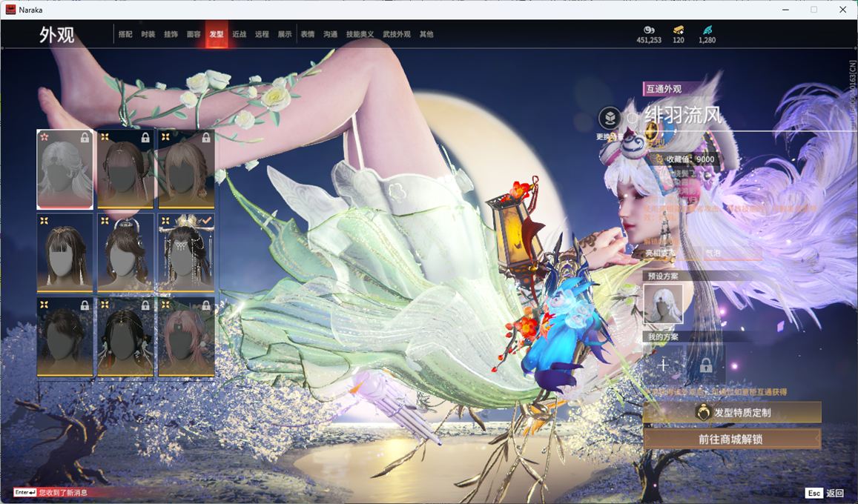Select the preset white hair under 预设方案
The image size is (858, 504).
click(663, 305)
